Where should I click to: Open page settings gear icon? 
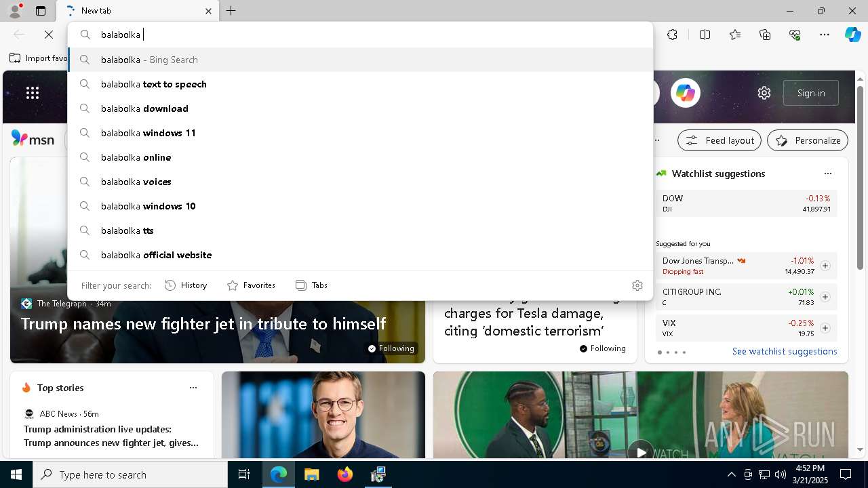(764, 93)
